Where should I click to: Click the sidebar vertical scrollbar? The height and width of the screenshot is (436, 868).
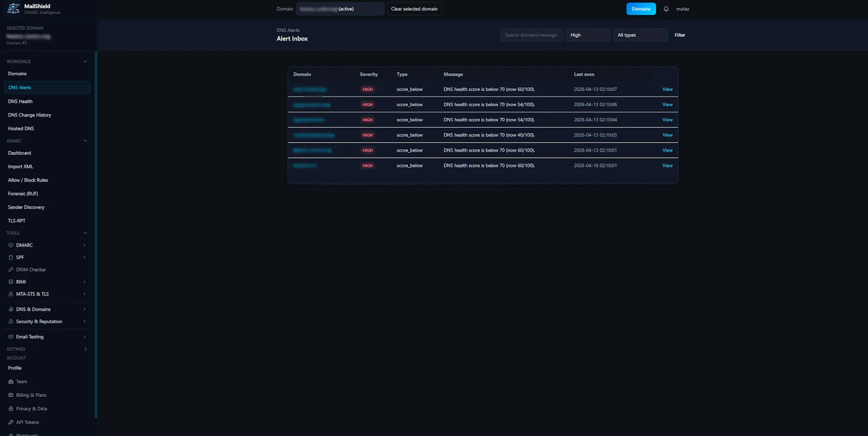click(x=96, y=234)
